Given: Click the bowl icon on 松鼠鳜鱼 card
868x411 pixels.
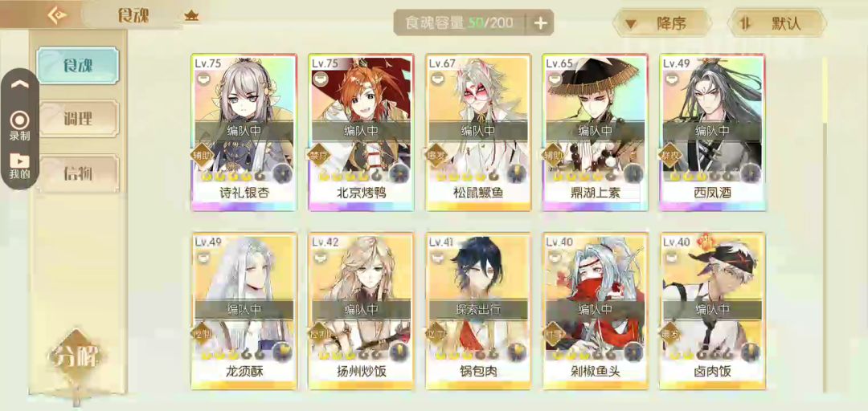Looking at the screenshot, I should pos(436,79).
